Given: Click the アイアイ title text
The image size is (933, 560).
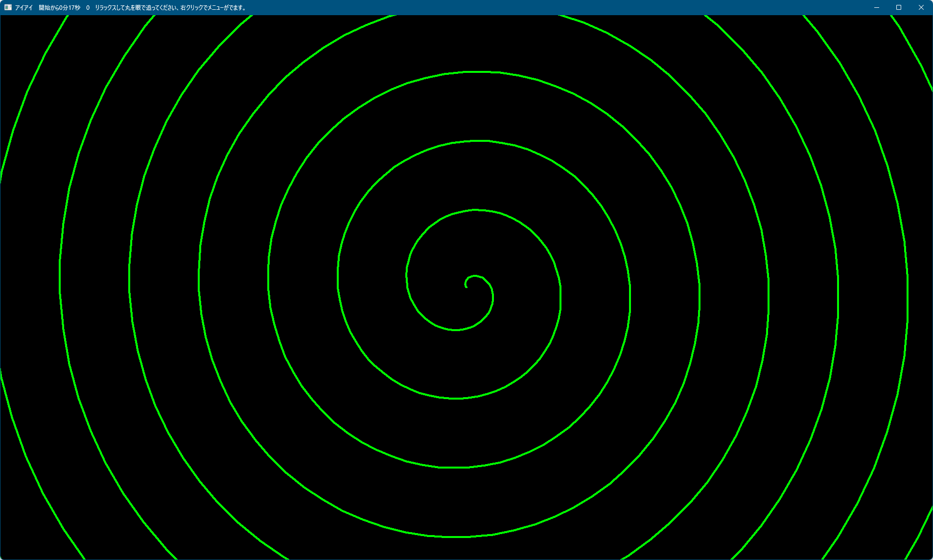Looking at the screenshot, I should point(23,8).
